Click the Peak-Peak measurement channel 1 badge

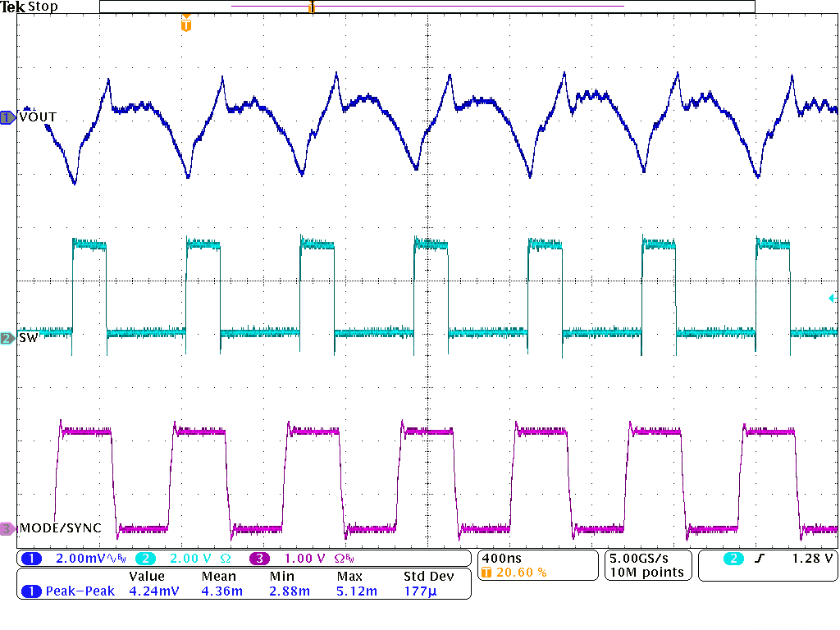pos(32,591)
